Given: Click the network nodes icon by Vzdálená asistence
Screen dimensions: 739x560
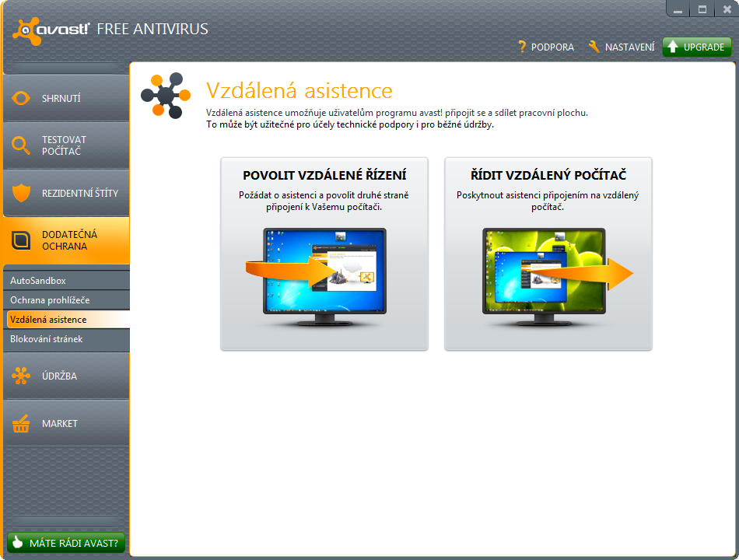Looking at the screenshot, I should [166, 95].
